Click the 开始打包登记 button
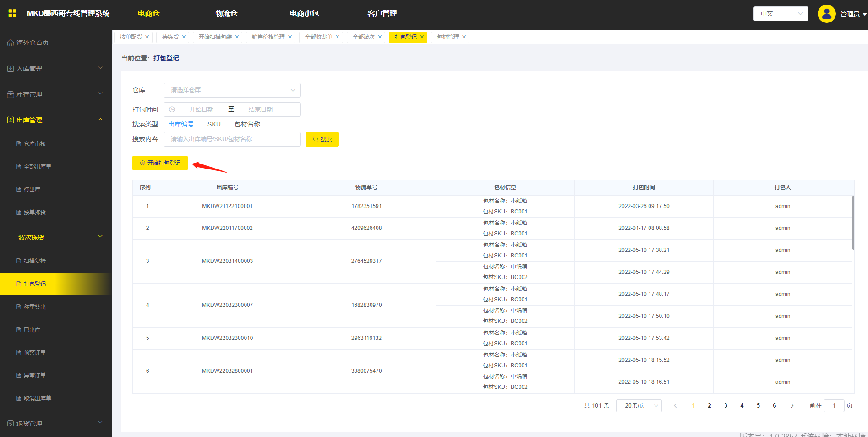 [160, 163]
